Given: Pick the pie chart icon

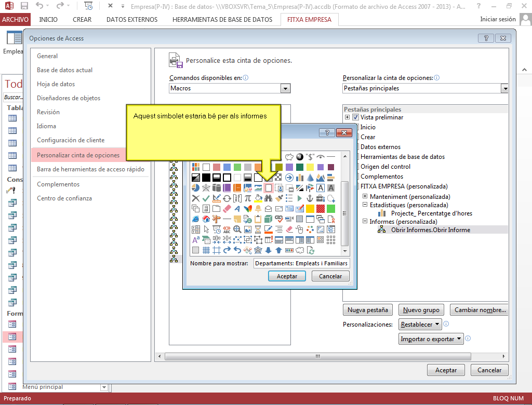Looking at the screenshot, I should 196,188.
